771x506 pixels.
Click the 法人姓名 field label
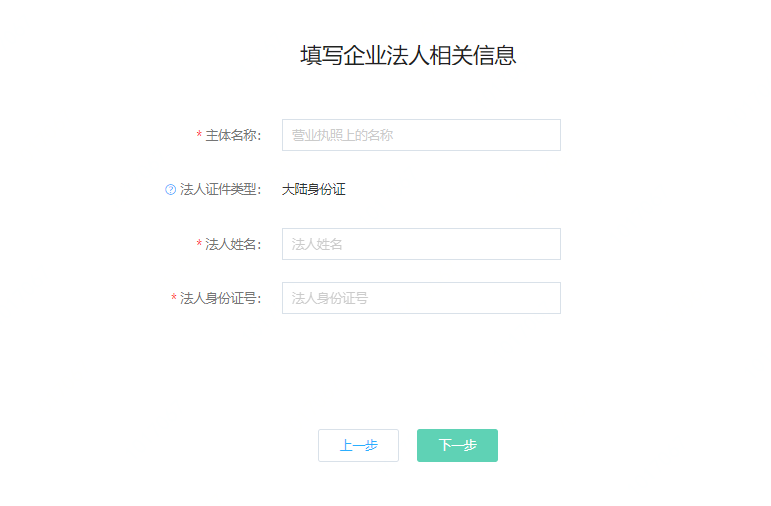(x=233, y=244)
